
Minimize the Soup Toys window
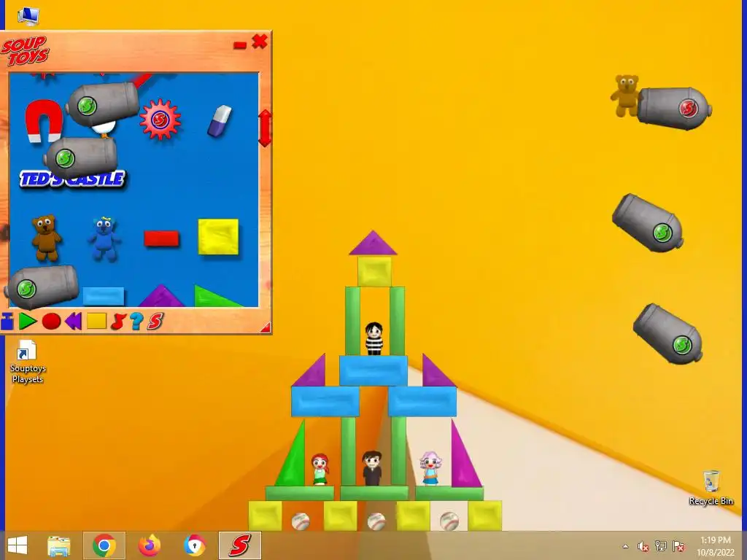click(x=239, y=45)
